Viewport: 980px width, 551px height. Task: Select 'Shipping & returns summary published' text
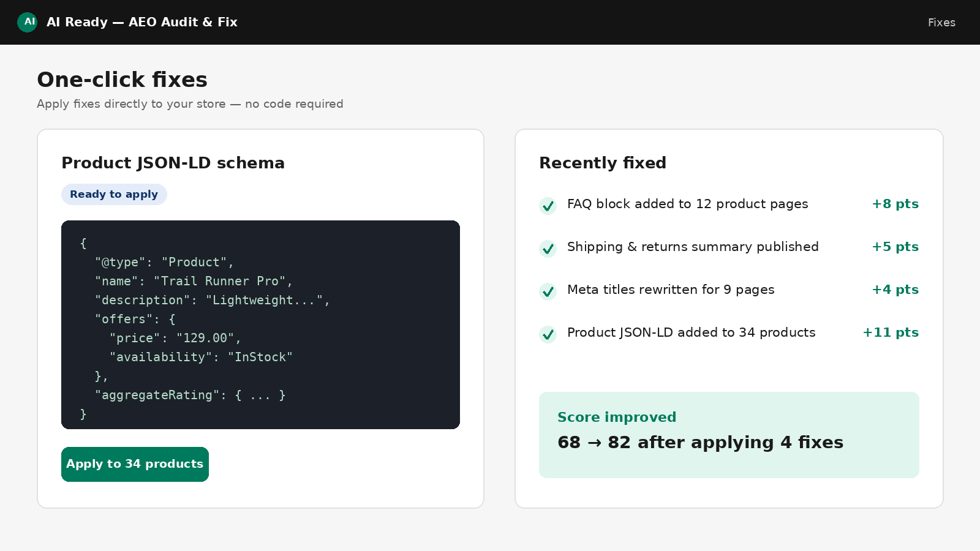tap(693, 247)
